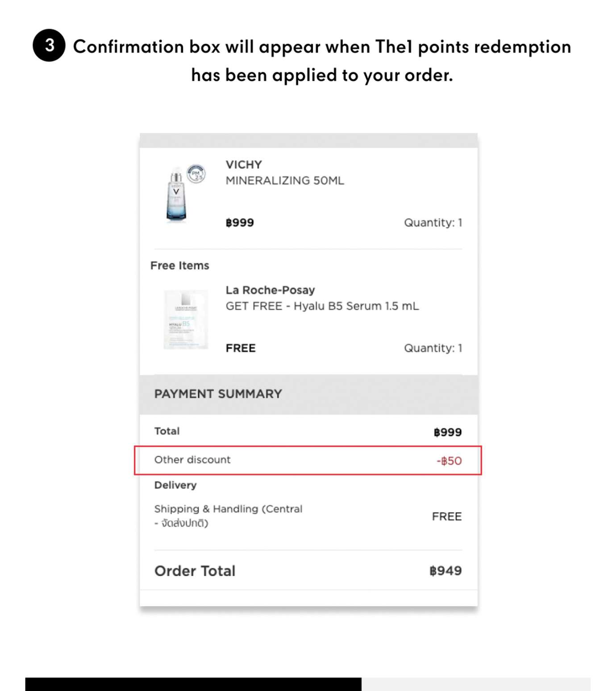The width and height of the screenshot is (616, 691).
Task: Click the PAYMENT SUMMARY header bar
Action: click(308, 394)
